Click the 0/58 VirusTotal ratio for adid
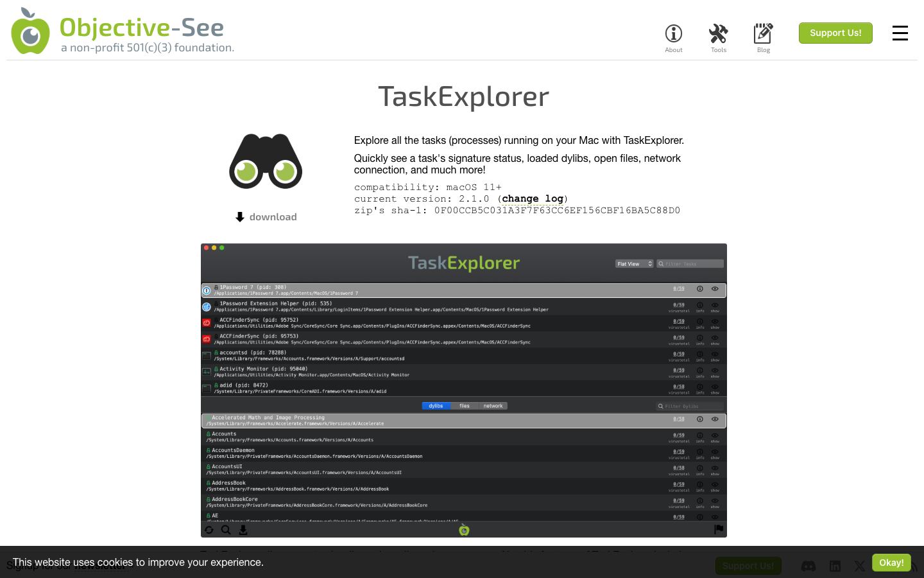Image resolution: width=924 pixels, height=578 pixels. click(x=679, y=387)
